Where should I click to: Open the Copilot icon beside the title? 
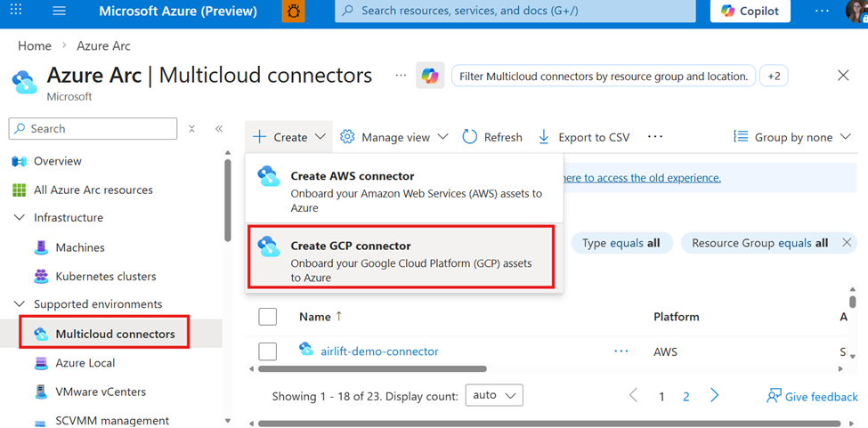[430, 77]
